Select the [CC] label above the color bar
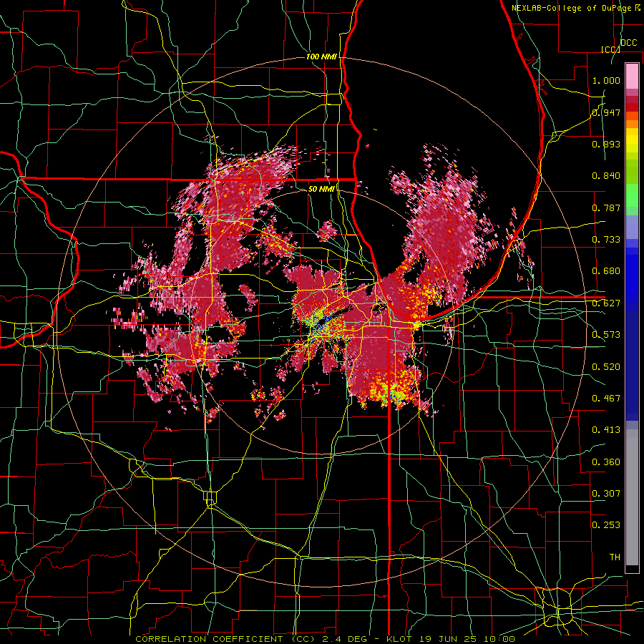This screenshot has width=644, height=644. (x=610, y=49)
